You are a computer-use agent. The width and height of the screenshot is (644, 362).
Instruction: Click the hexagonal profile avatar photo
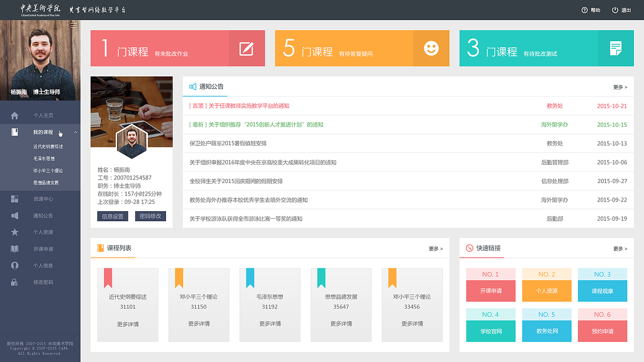(131, 141)
